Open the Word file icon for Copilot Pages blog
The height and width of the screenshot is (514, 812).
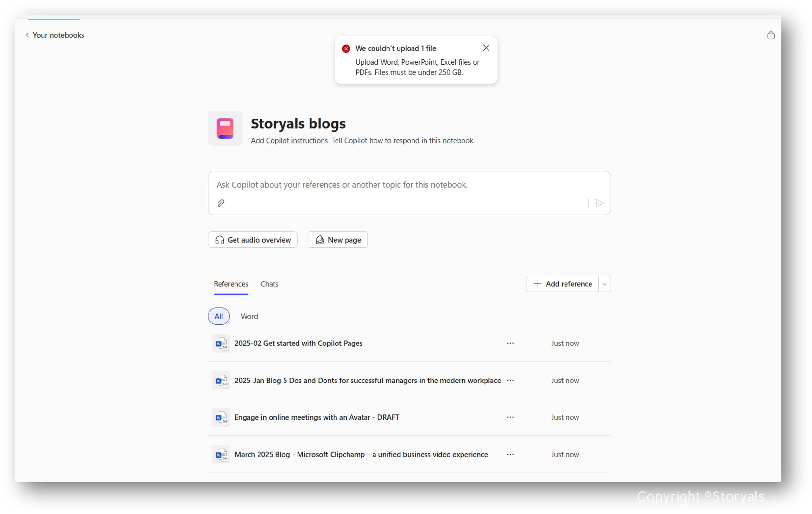coord(221,343)
